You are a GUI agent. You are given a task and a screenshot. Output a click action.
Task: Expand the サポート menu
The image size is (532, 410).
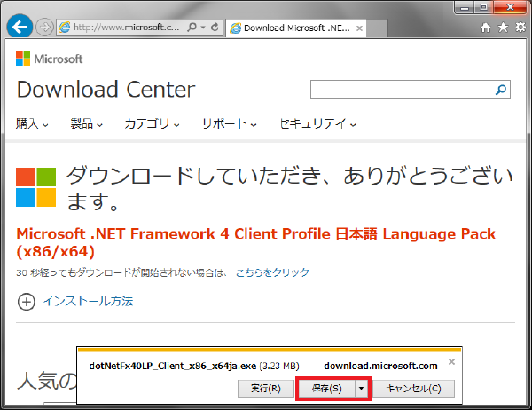click(229, 123)
